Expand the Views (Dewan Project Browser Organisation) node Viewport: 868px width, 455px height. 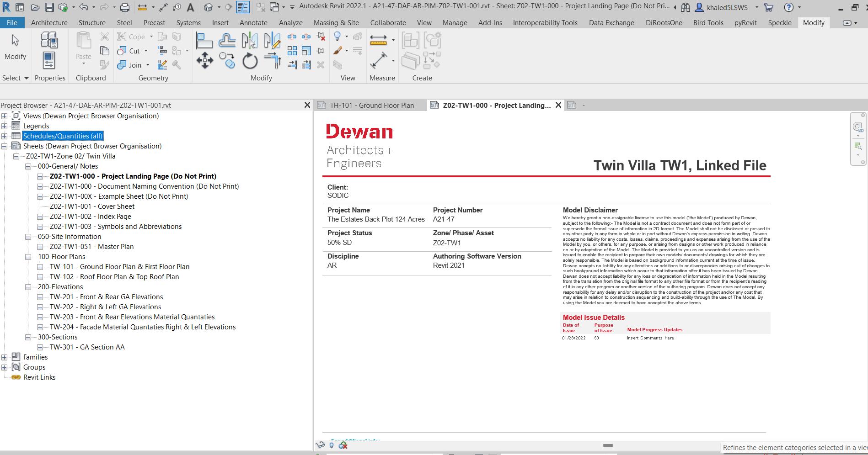point(5,116)
